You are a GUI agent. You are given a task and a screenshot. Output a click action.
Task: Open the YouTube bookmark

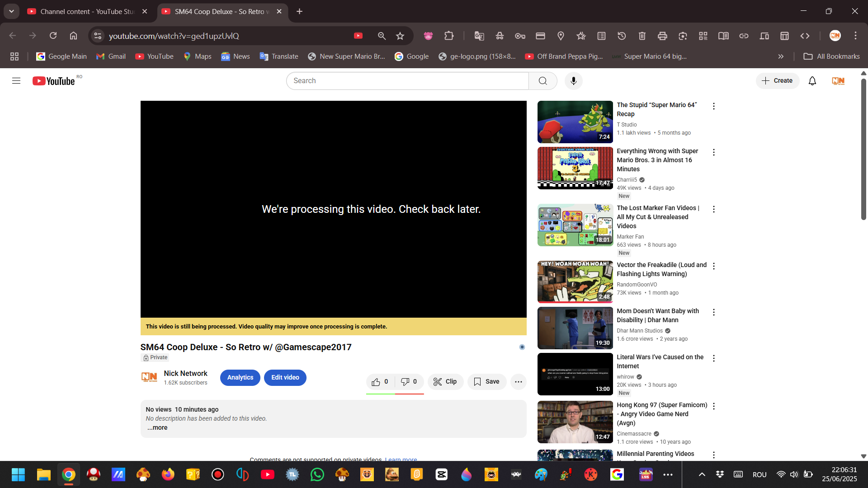154,56
